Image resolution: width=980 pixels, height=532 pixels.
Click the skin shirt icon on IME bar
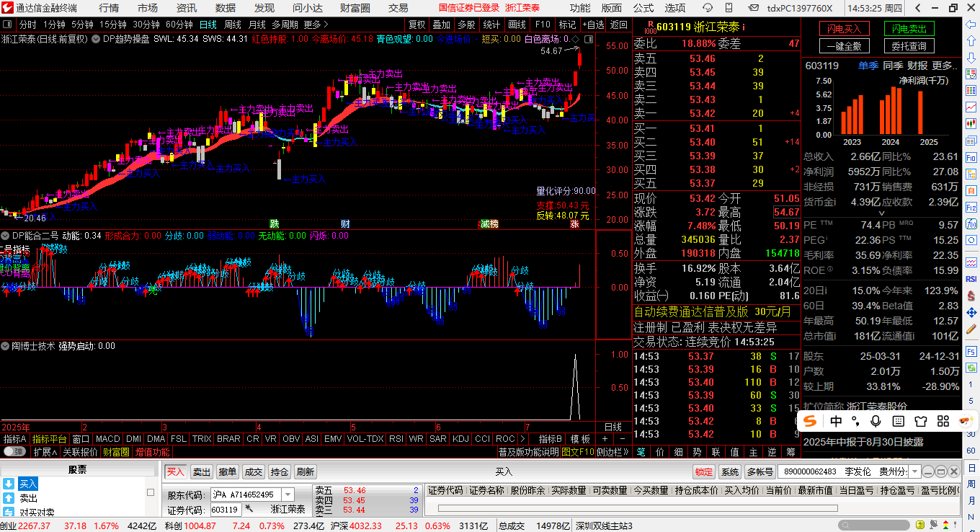click(x=920, y=421)
